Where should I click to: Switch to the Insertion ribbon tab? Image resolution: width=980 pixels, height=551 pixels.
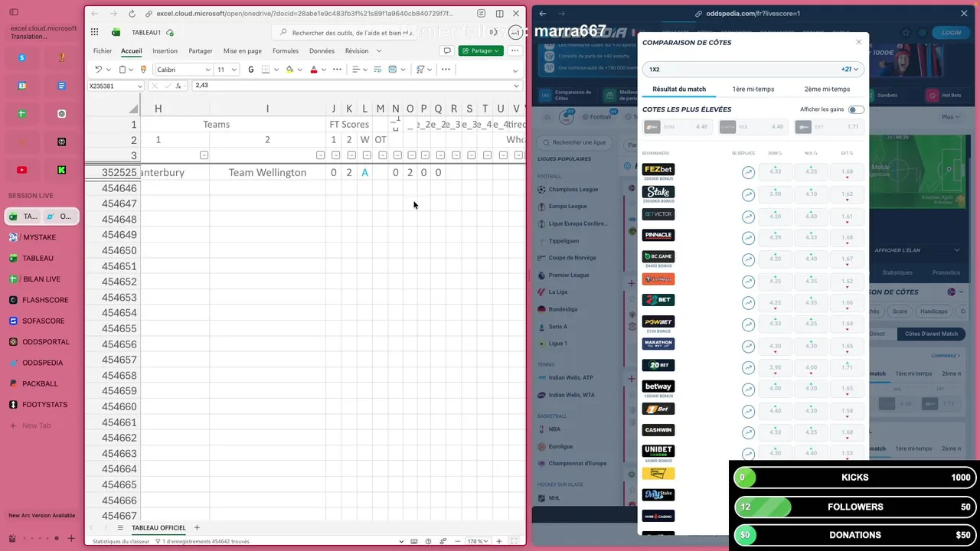(x=165, y=51)
